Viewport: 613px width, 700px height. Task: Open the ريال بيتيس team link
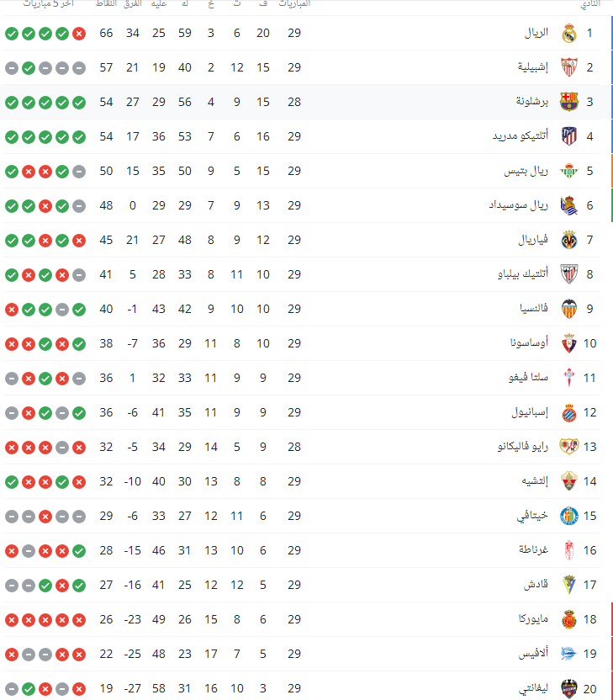click(x=526, y=171)
